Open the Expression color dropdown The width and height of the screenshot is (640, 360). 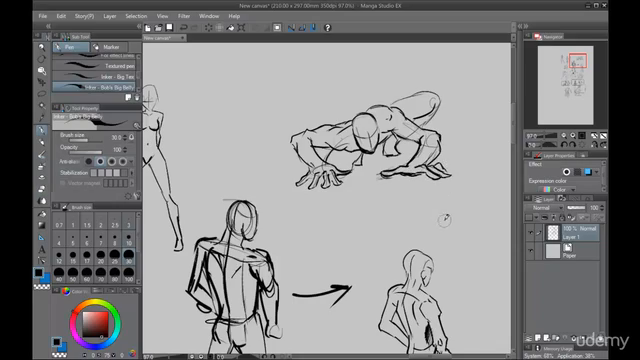[x=557, y=190]
